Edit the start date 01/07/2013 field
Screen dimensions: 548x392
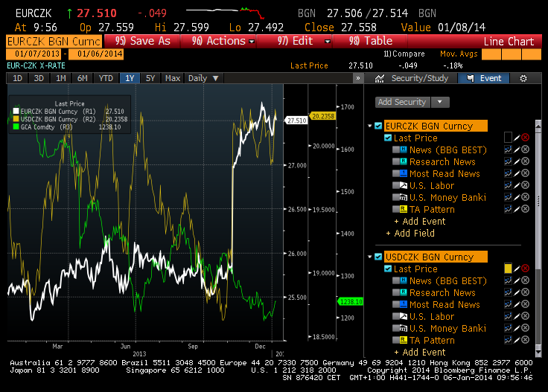pos(34,54)
